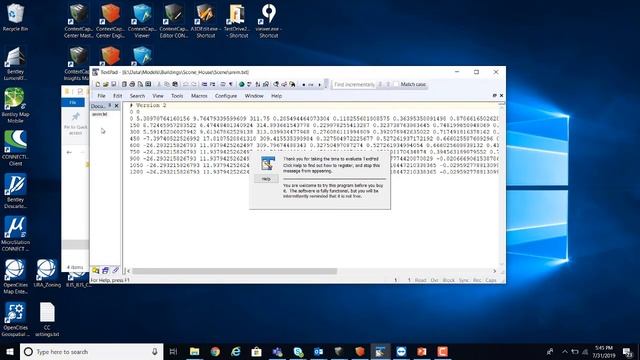The height and width of the screenshot is (360, 640).
Task: Open the Recycle Bin desktop icon
Action: coord(15,18)
